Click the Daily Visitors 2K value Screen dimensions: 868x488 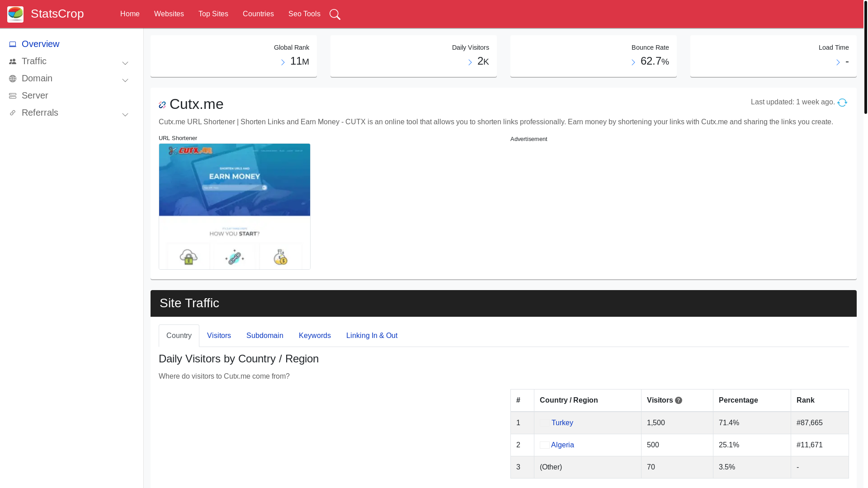point(483,61)
